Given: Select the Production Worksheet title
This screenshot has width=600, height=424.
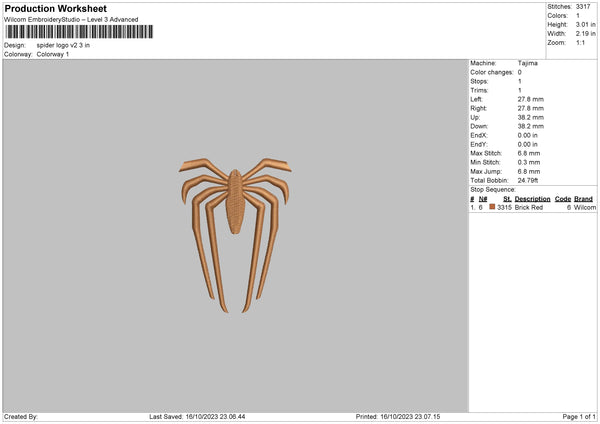Looking at the screenshot, I should 55,8.
